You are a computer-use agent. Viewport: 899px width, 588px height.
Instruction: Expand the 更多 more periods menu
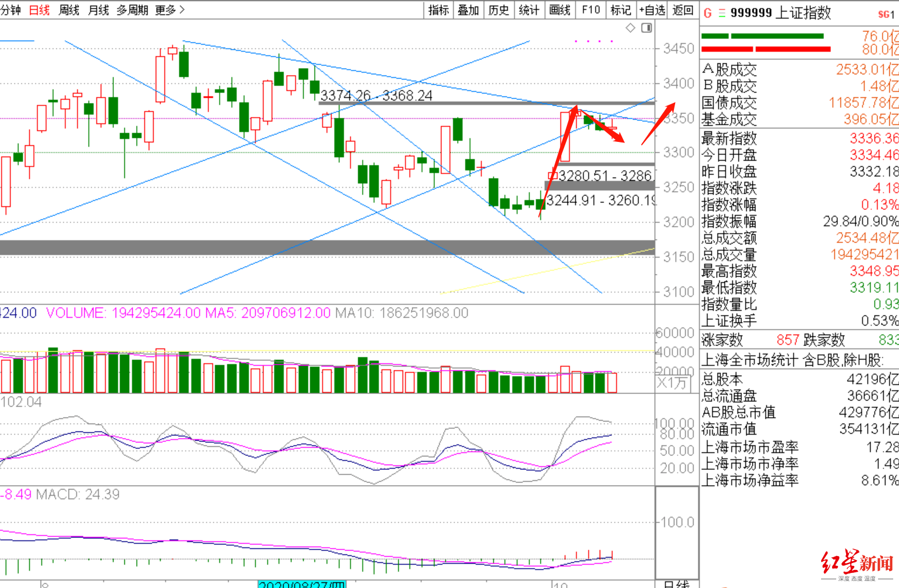point(170,10)
